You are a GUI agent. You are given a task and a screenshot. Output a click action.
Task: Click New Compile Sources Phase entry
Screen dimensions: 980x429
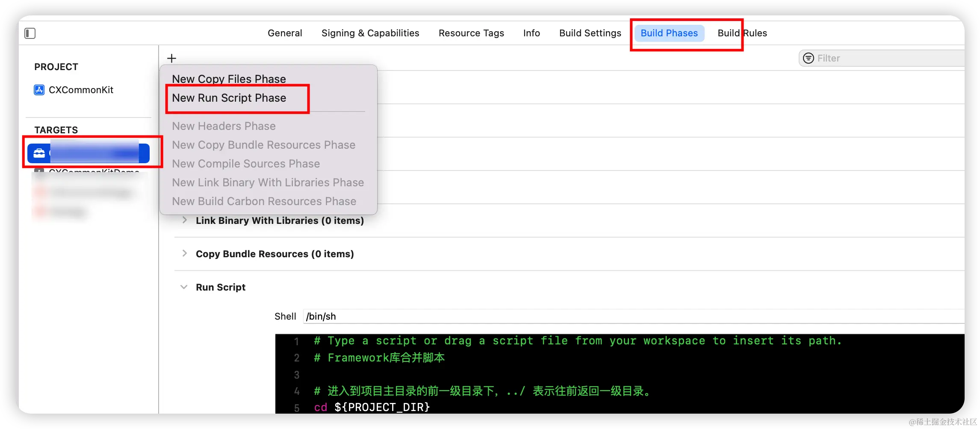click(x=246, y=164)
